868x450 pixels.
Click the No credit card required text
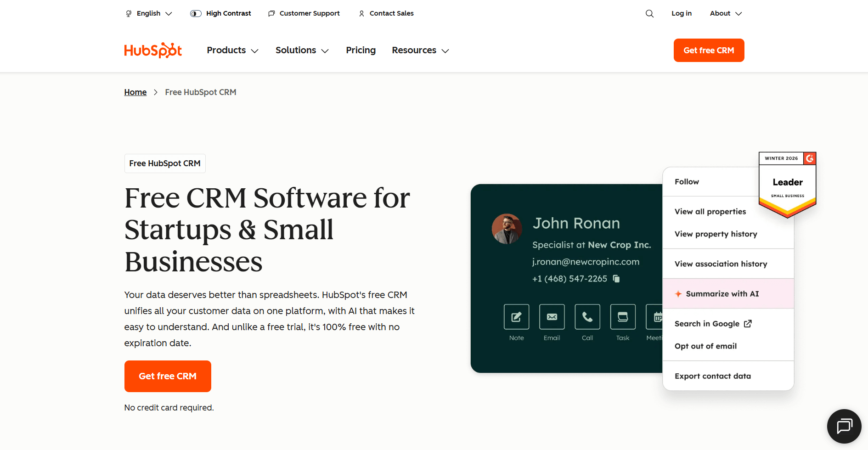coord(169,408)
